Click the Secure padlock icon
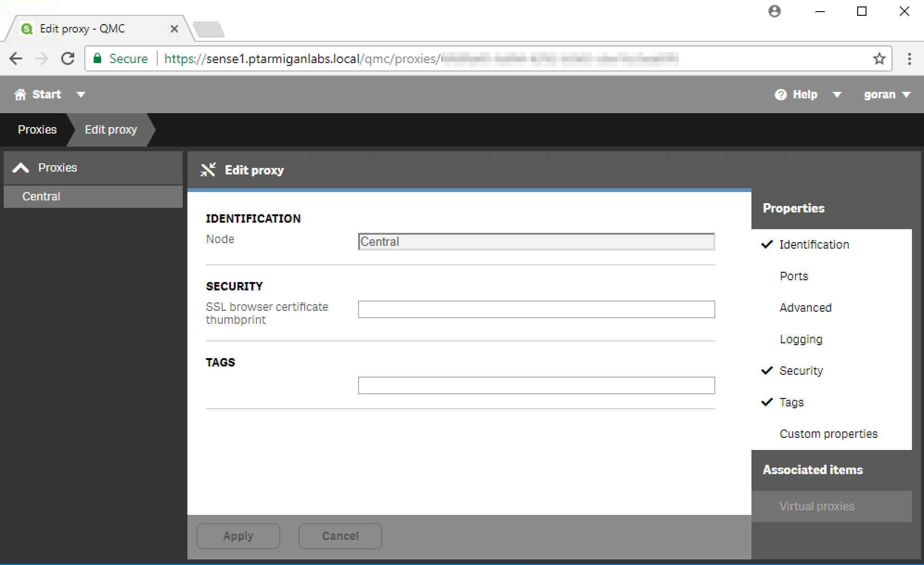This screenshot has height=565, width=924. (97, 58)
